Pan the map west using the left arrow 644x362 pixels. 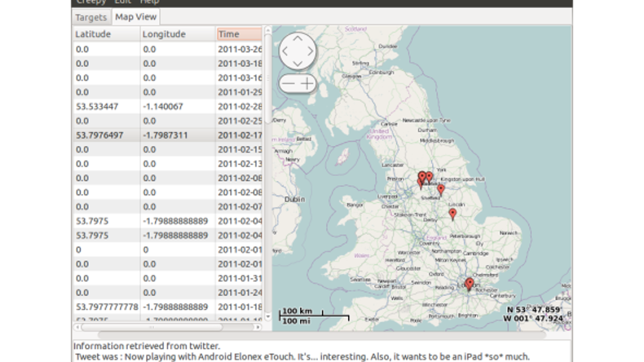(x=285, y=51)
